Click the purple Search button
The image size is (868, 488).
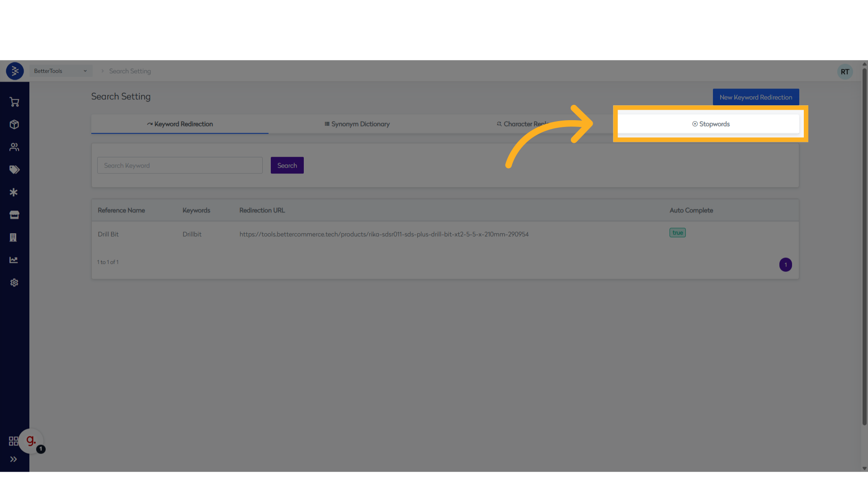(287, 165)
